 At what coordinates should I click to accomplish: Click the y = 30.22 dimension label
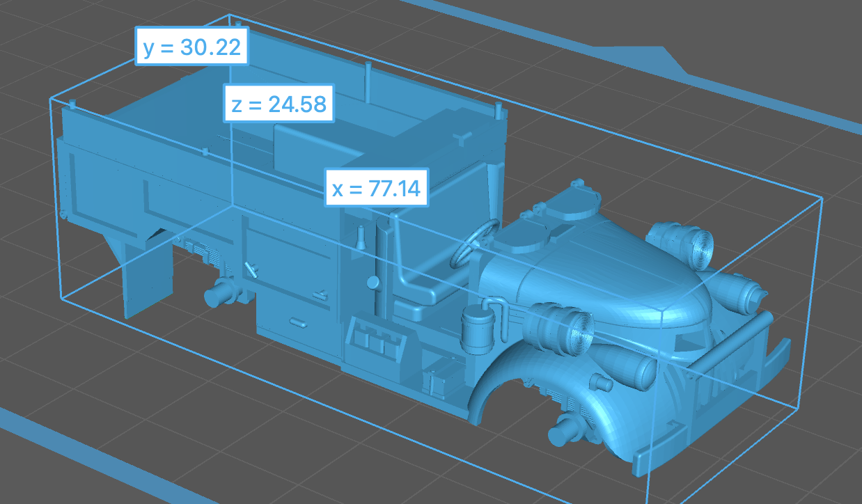tap(191, 47)
